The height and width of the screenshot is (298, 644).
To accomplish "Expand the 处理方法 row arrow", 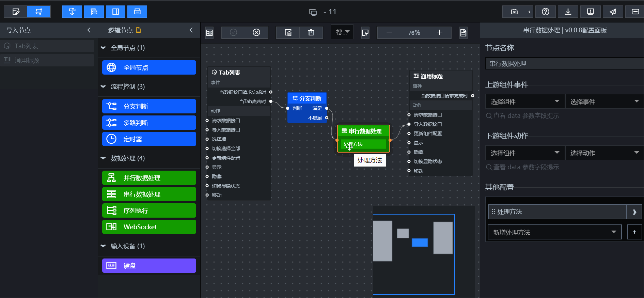I will [x=634, y=212].
